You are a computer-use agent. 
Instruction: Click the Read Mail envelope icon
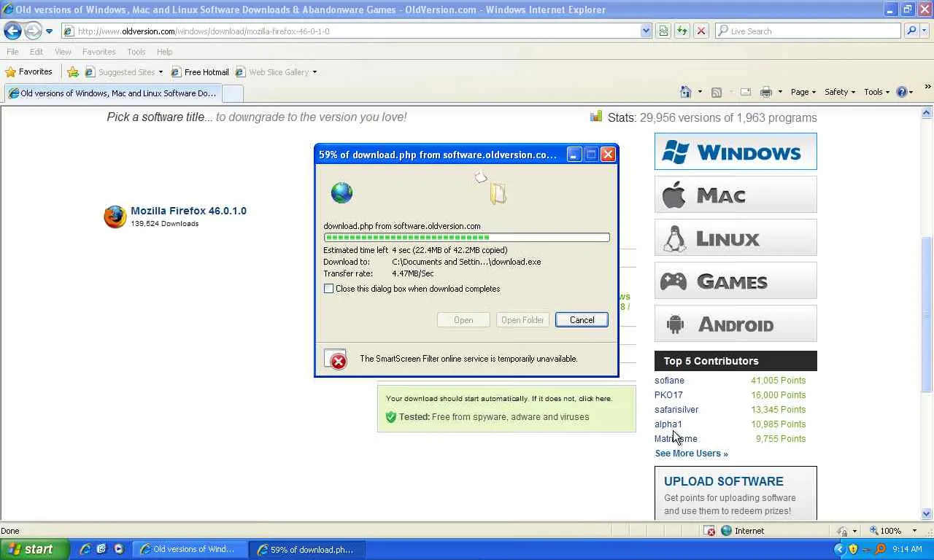746,92
